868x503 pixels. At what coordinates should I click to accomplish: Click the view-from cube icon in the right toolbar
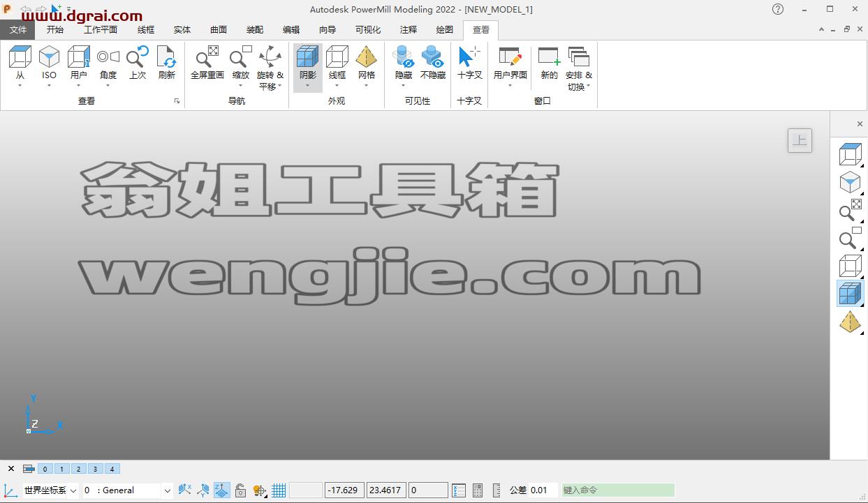[x=850, y=154]
